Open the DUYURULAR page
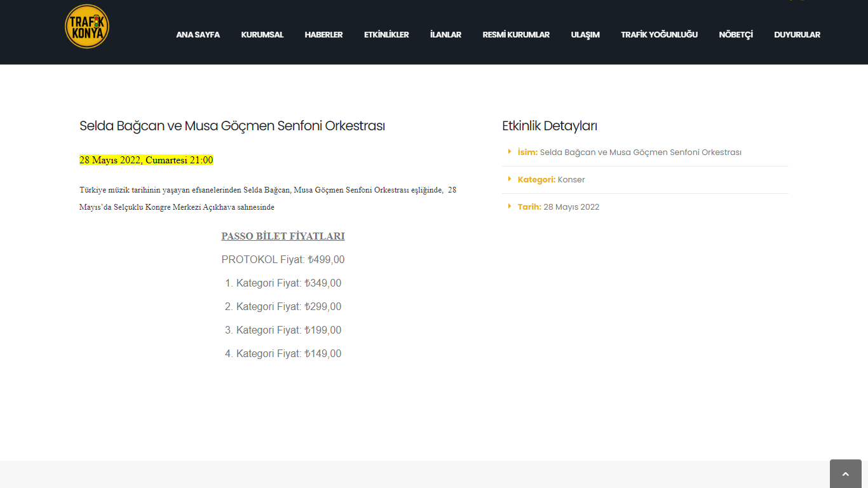 [797, 35]
